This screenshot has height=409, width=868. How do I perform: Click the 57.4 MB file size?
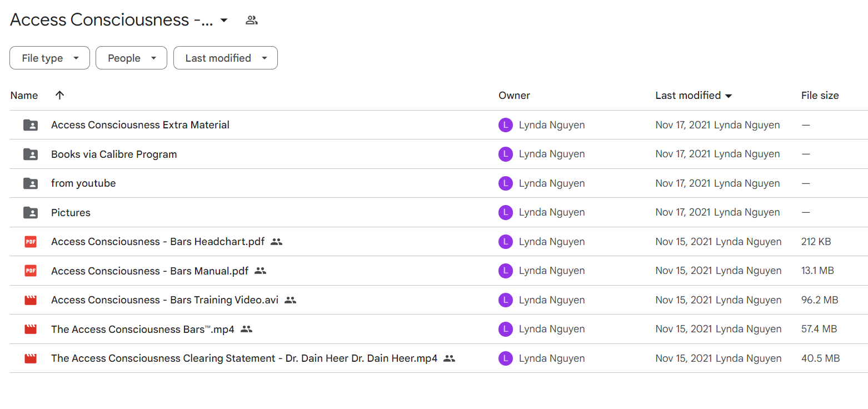click(x=819, y=329)
